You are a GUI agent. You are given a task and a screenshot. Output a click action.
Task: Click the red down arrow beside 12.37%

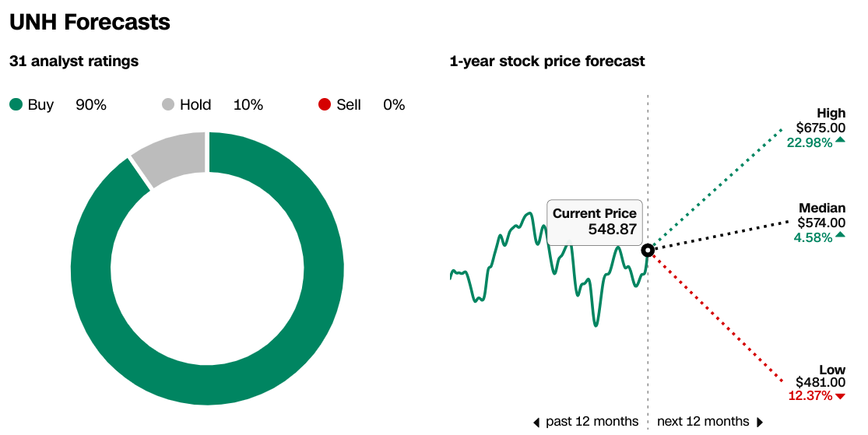pyautogui.click(x=840, y=396)
